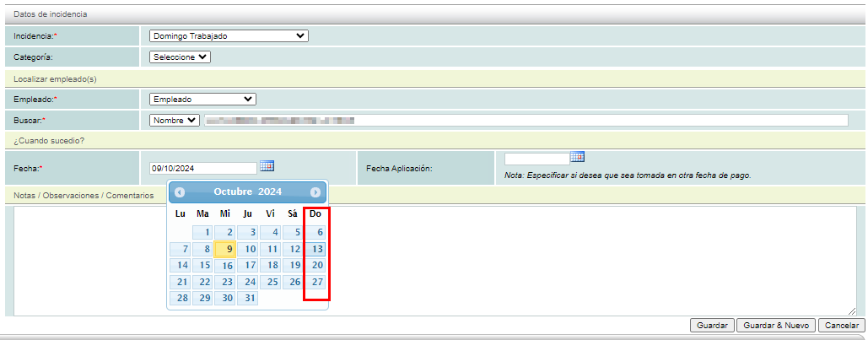Select day 13 in the calendar

tap(316, 249)
